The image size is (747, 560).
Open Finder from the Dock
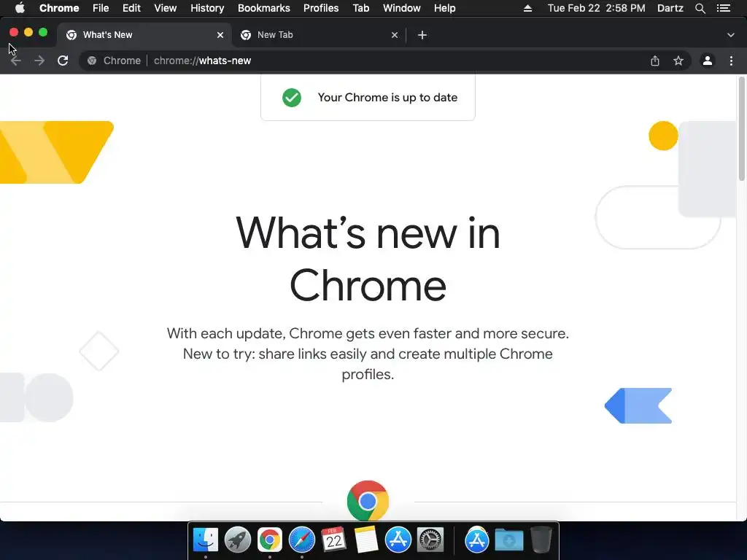pyautogui.click(x=205, y=540)
